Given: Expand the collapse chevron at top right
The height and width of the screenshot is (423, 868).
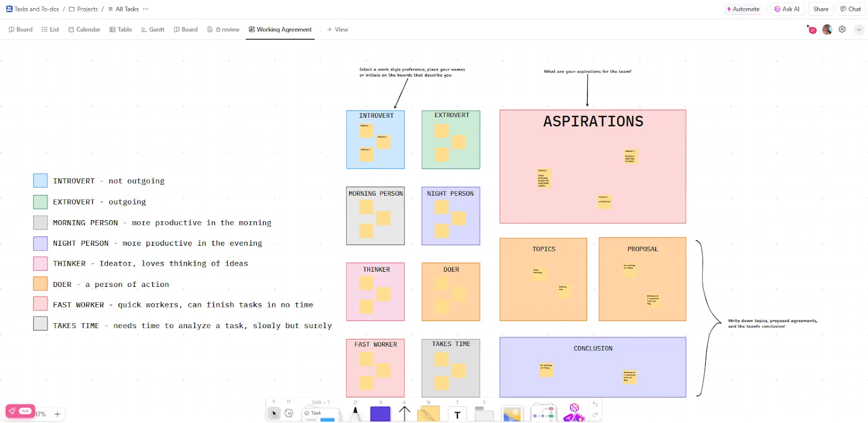Looking at the screenshot, I should point(859,30).
